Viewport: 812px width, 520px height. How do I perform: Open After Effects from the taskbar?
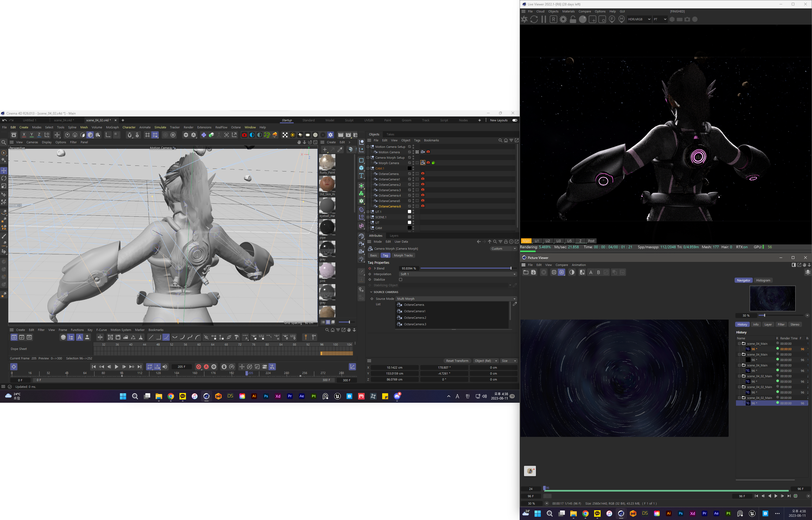[302, 396]
